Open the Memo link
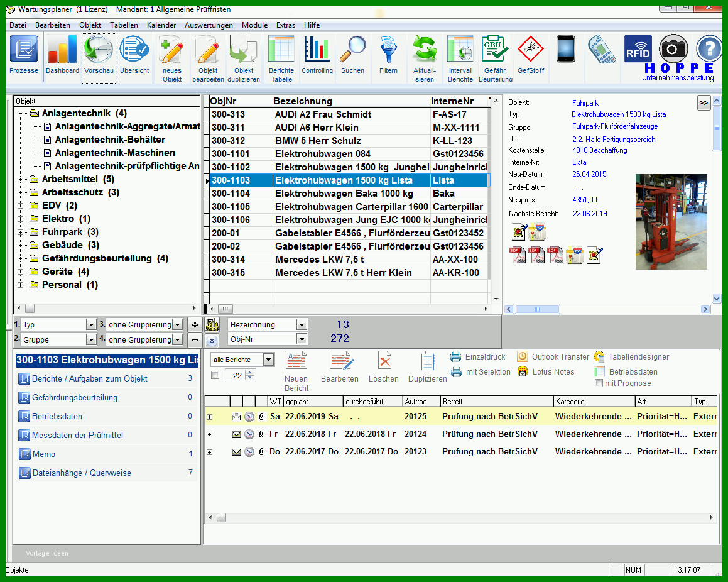The height and width of the screenshot is (582, 728). (43, 454)
